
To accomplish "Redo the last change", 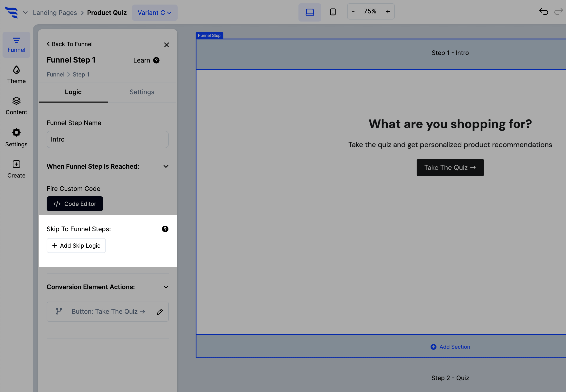I will pyautogui.click(x=558, y=12).
